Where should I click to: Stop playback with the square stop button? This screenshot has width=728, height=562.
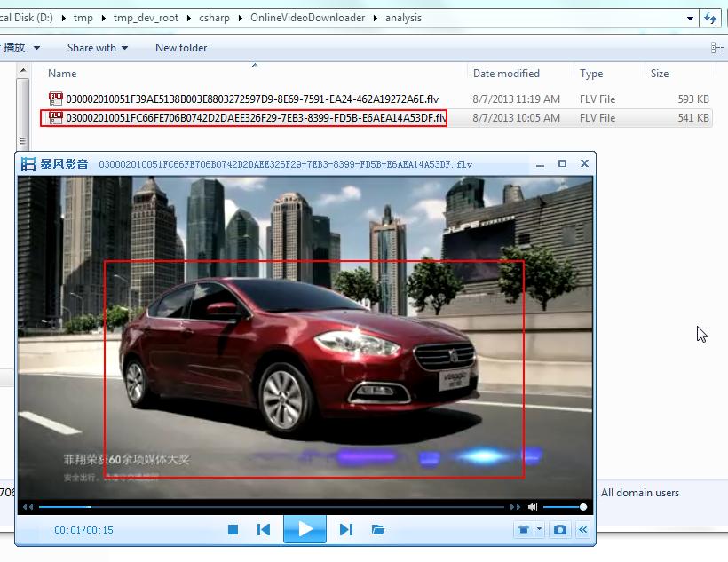(233, 529)
